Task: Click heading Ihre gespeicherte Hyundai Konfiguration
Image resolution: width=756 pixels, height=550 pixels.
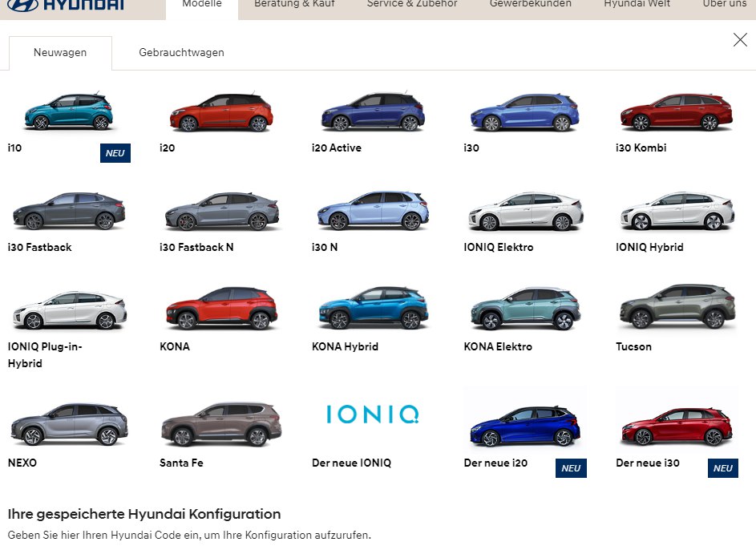Action: click(144, 515)
